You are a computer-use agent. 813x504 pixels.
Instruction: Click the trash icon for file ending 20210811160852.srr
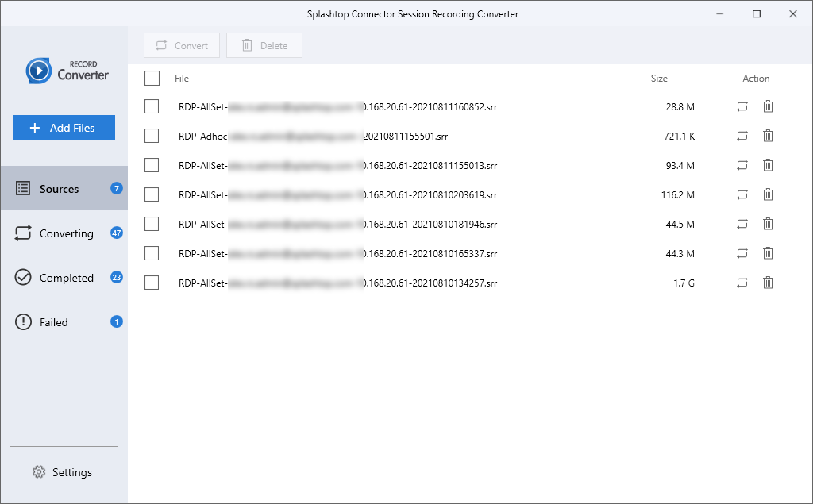(768, 106)
